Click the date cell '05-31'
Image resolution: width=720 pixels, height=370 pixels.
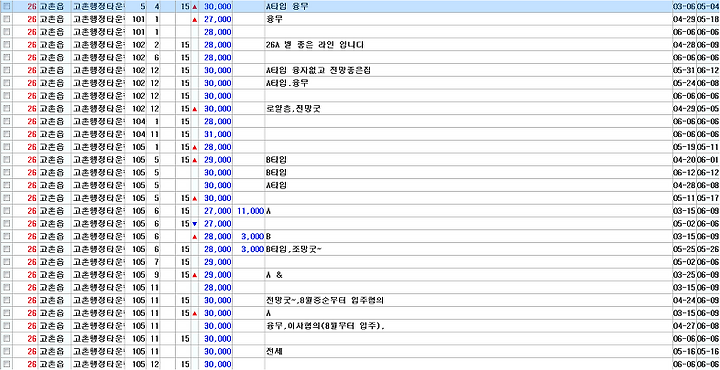coord(684,71)
